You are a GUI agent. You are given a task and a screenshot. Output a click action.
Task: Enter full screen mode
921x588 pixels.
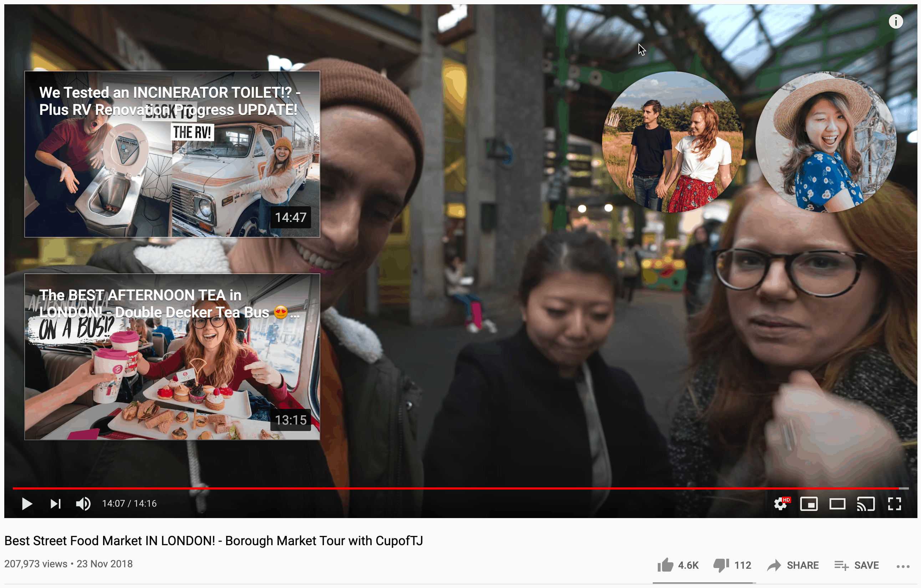pyautogui.click(x=894, y=504)
